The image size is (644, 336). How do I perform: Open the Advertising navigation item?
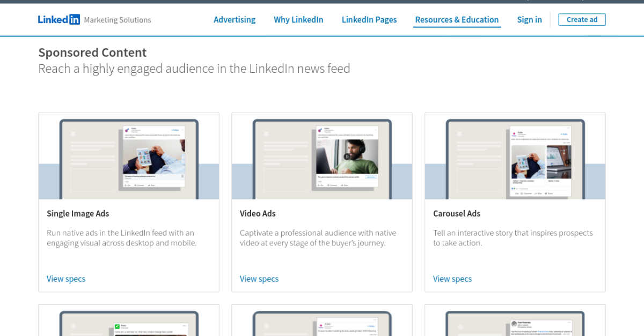[x=235, y=19]
